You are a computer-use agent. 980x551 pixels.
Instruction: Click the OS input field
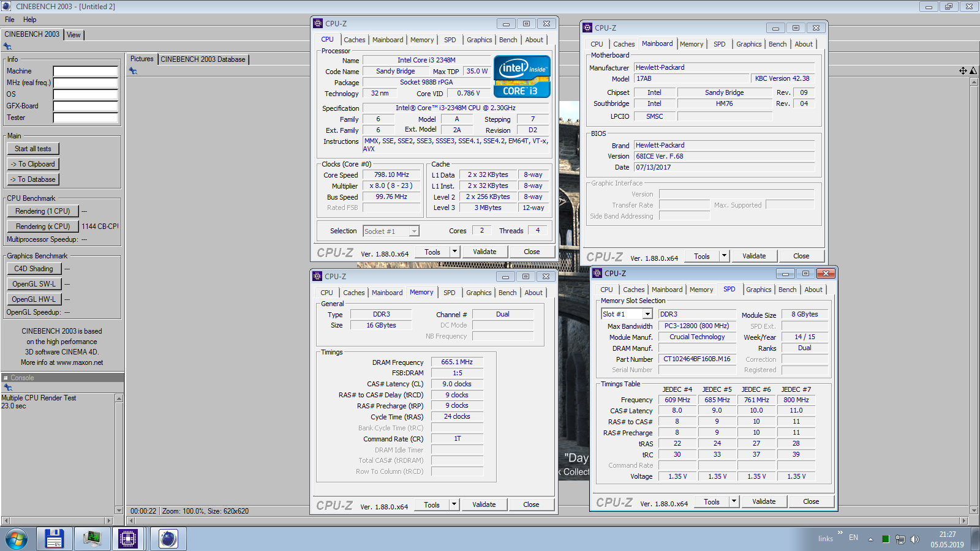pos(85,94)
